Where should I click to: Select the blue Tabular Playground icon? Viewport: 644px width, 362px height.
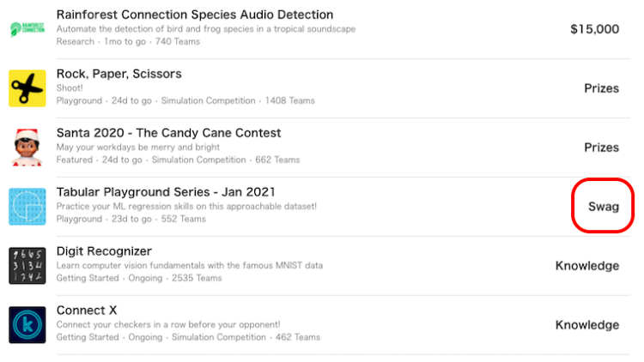tap(27, 207)
